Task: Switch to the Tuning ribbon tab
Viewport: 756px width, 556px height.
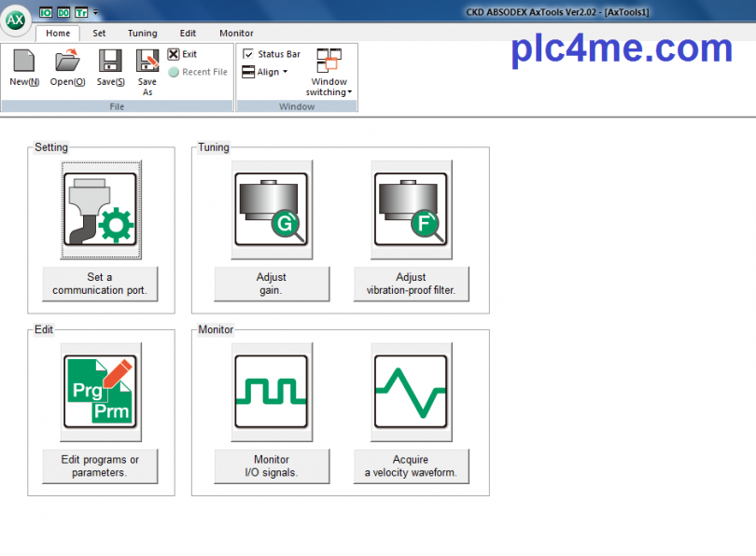Action: click(143, 33)
